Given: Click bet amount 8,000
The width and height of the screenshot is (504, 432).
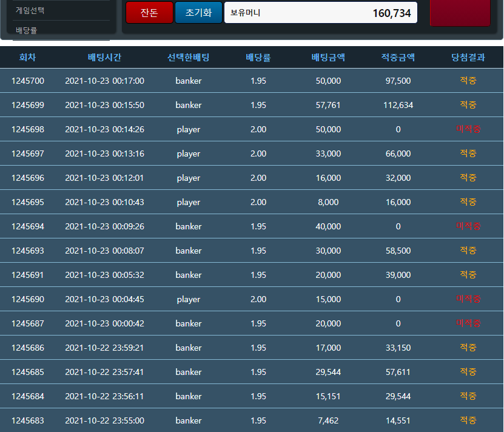Looking at the screenshot, I should point(328,202).
